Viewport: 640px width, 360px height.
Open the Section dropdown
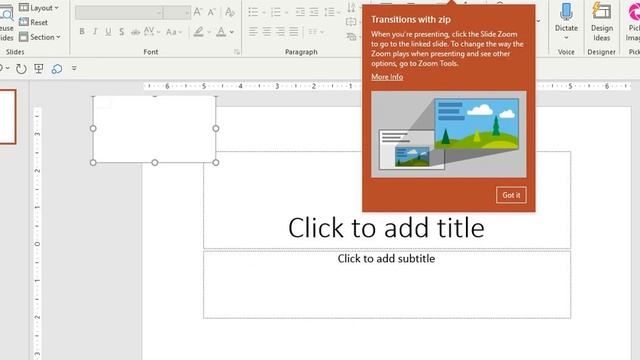pyautogui.click(x=40, y=37)
